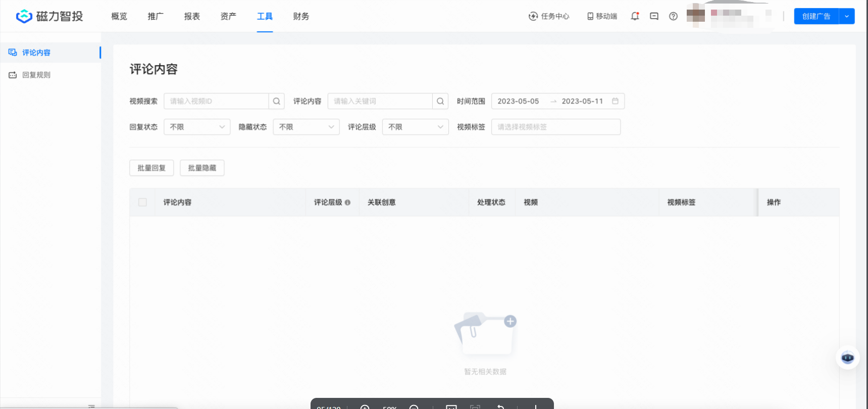Screen dimensions: 868x409
Task: Open the message box icon
Action: tap(654, 16)
